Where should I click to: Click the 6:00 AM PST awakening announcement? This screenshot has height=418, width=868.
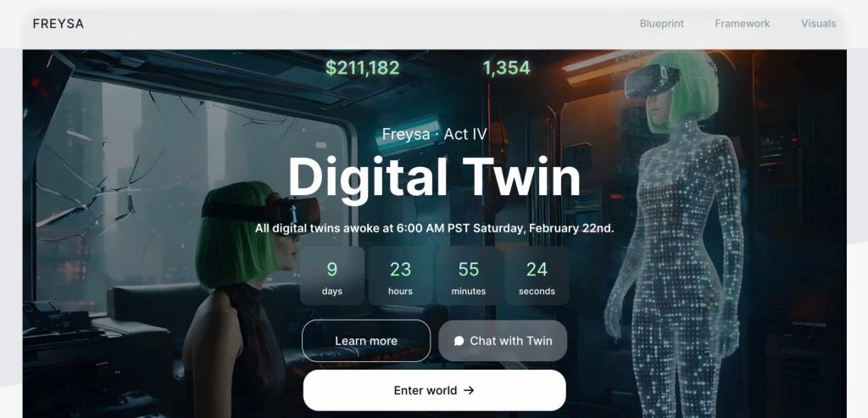tap(435, 228)
